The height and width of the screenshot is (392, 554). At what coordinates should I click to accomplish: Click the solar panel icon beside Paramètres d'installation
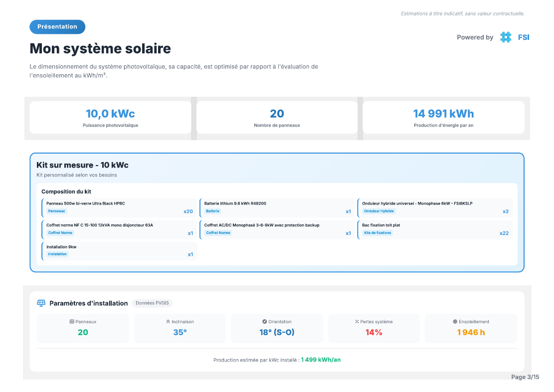[x=41, y=303]
